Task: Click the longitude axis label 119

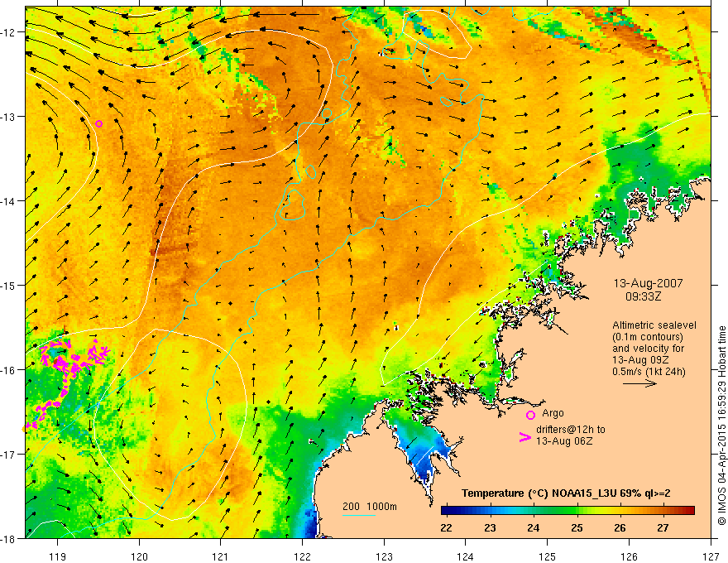Action: click(x=58, y=556)
